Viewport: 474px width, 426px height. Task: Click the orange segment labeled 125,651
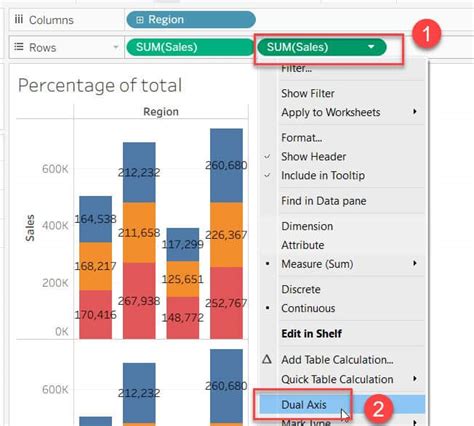point(183,279)
